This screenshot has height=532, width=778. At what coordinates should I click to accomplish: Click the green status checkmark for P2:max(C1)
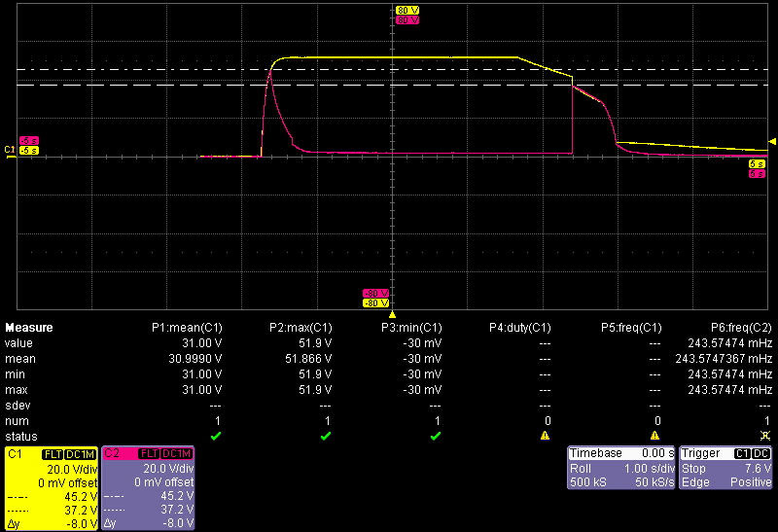click(326, 435)
